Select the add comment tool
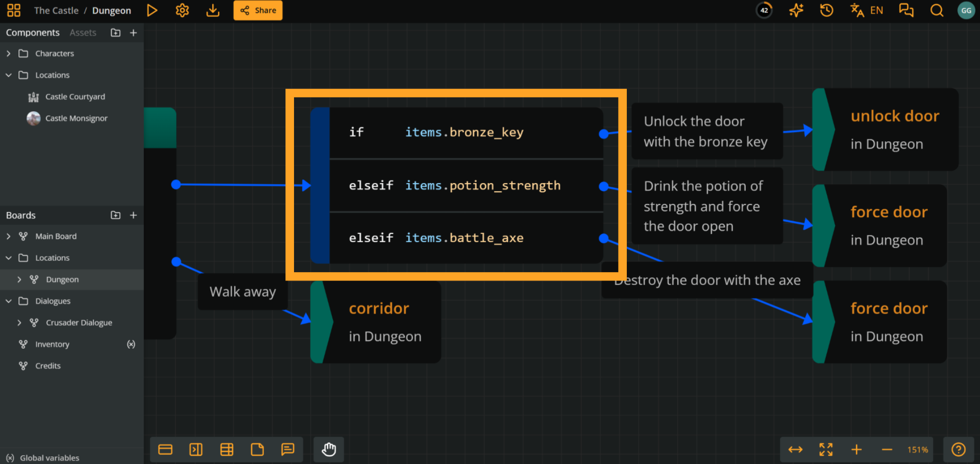This screenshot has height=464, width=980. (288, 449)
